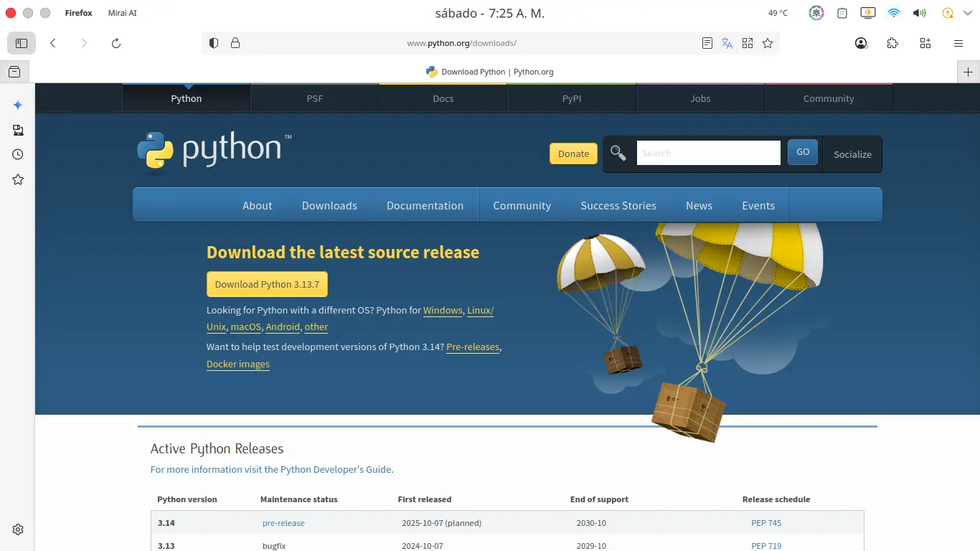This screenshot has height=551, width=980.
Task: Open the synced tabs sidebar icon
Action: click(18, 130)
